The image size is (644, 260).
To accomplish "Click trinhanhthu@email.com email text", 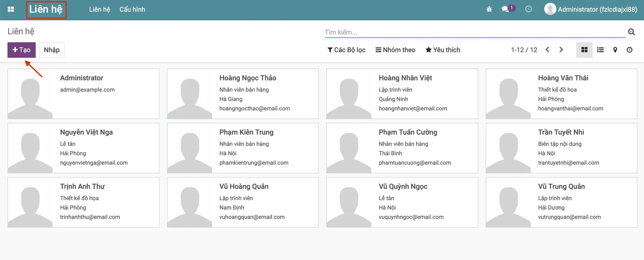I will tap(90, 217).
